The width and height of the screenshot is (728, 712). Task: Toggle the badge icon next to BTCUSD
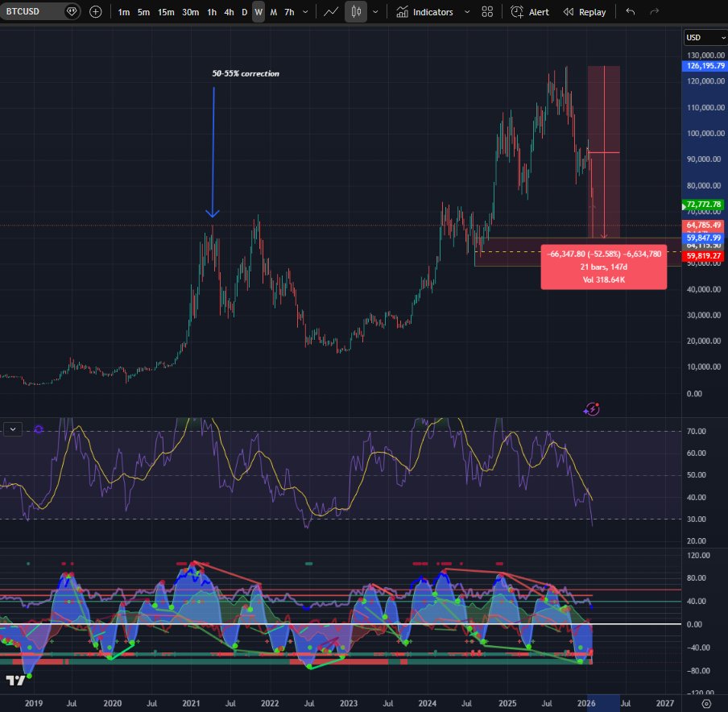click(72, 11)
